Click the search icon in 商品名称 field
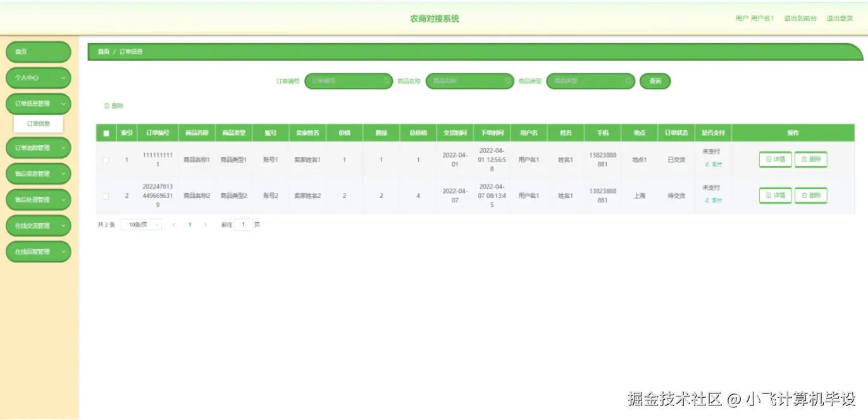868x420 pixels. [x=507, y=81]
